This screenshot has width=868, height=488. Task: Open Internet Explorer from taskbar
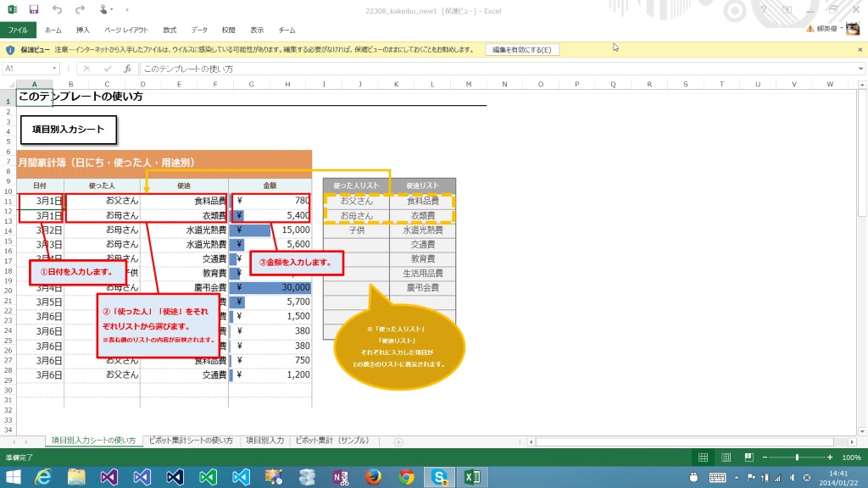[43, 477]
